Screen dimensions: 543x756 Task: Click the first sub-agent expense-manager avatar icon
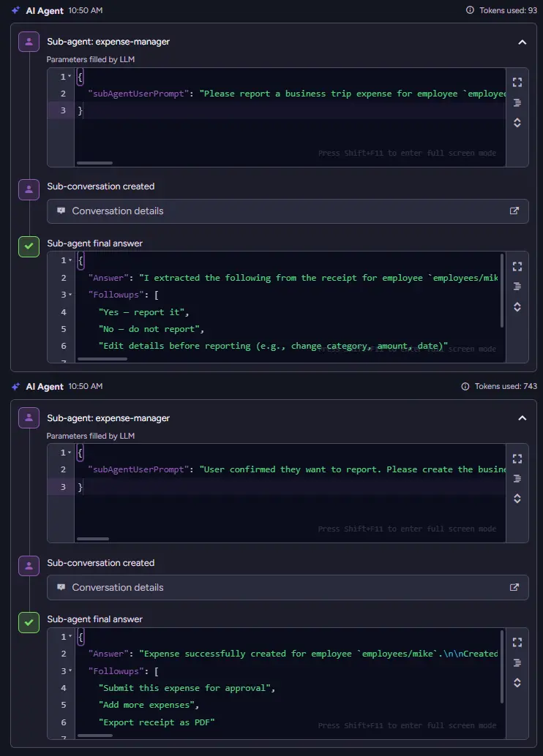click(29, 42)
